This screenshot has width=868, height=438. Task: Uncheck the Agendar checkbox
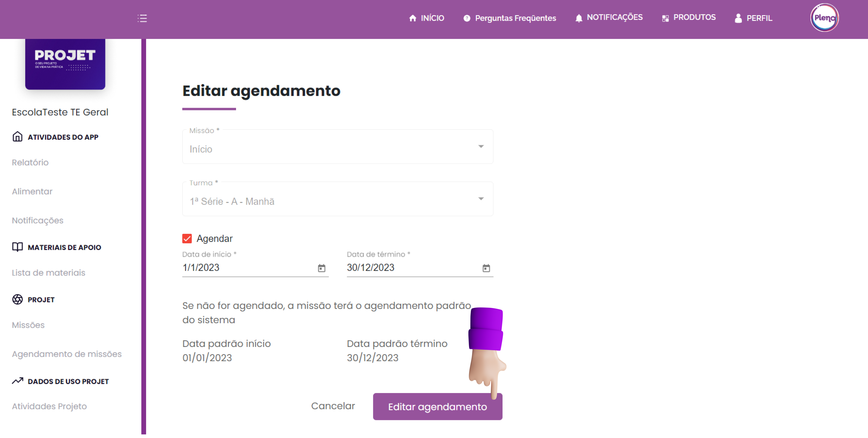pyautogui.click(x=187, y=239)
